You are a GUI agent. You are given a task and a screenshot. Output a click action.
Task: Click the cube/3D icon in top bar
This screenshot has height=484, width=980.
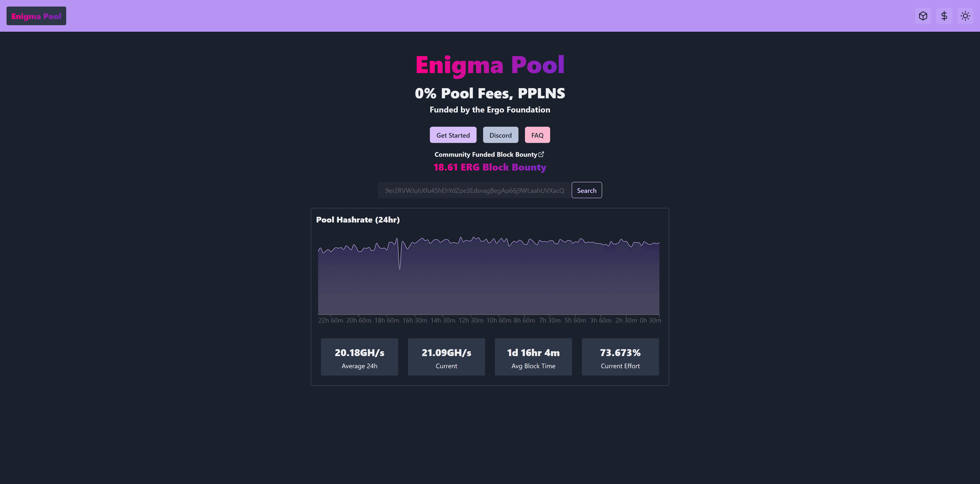point(923,16)
